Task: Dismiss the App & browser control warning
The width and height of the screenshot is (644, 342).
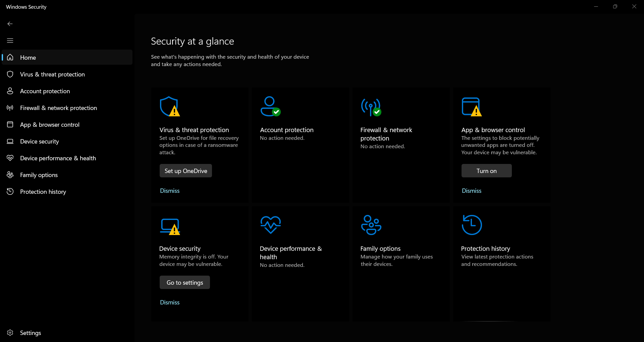Action: click(x=472, y=190)
